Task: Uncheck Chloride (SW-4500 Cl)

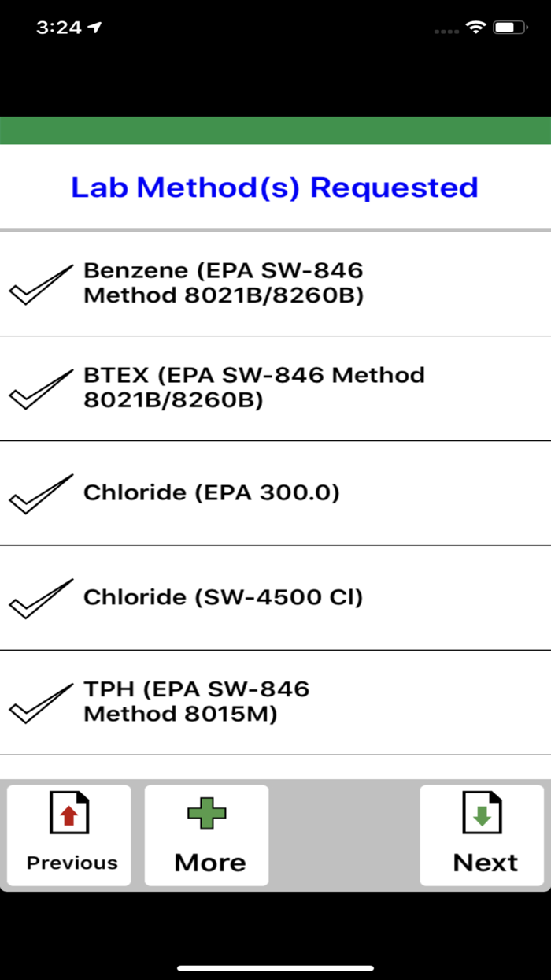Action: coord(39,597)
